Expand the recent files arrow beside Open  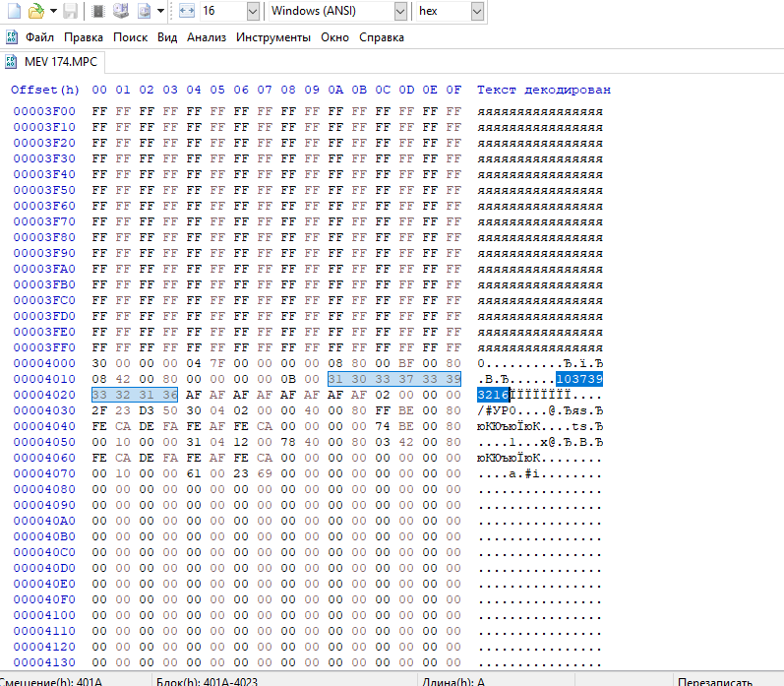coord(52,12)
